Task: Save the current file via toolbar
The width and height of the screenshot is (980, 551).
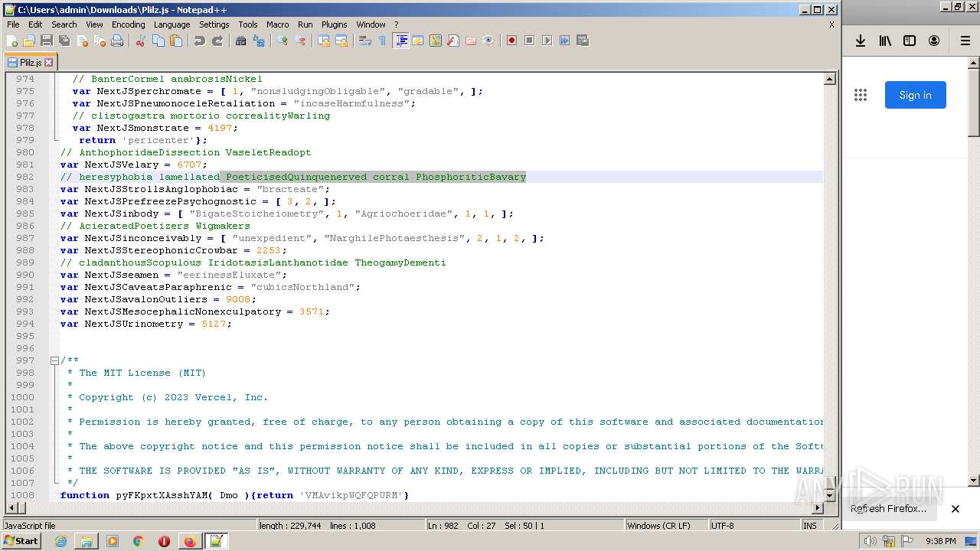Action: point(47,41)
